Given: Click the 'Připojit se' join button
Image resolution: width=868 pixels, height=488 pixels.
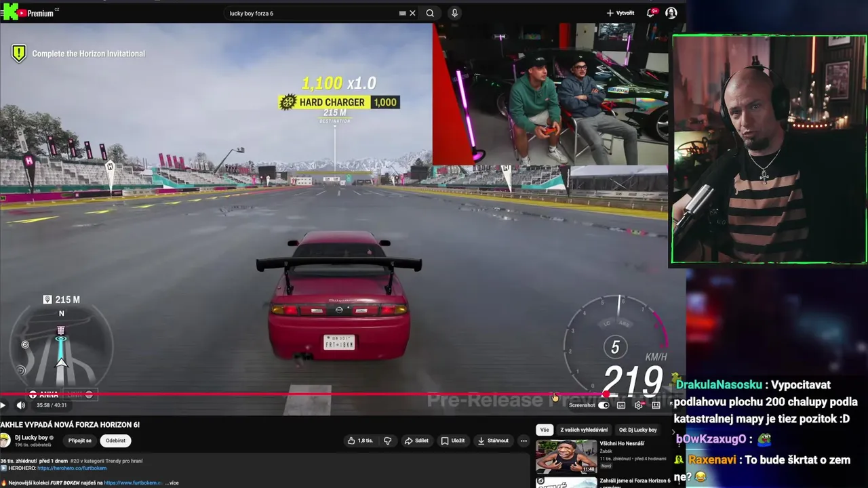Looking at the screenshot, I should click(x=80, y=441).
